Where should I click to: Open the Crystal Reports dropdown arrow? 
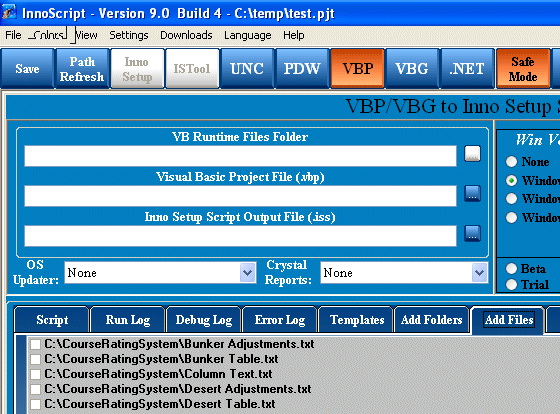point(479,273)
